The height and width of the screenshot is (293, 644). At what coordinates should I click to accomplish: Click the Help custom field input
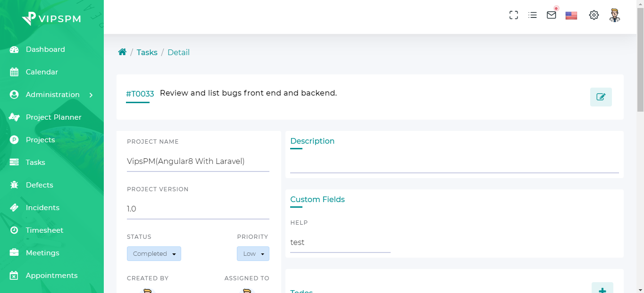click(340, 243)
